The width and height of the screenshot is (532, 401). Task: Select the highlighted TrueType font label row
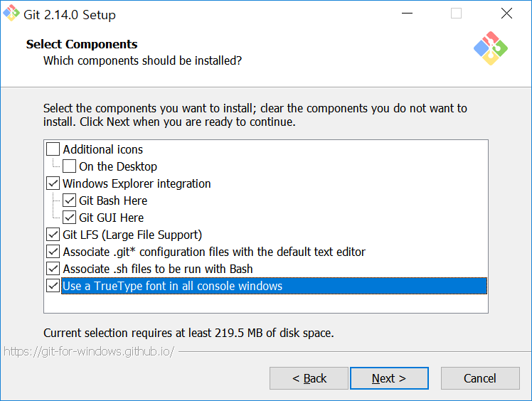click(274, 286)
